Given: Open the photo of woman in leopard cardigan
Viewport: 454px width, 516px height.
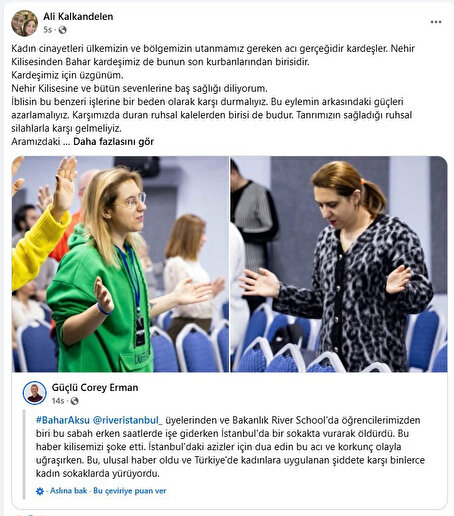Looking at the screenshot, I should [339, 264].
